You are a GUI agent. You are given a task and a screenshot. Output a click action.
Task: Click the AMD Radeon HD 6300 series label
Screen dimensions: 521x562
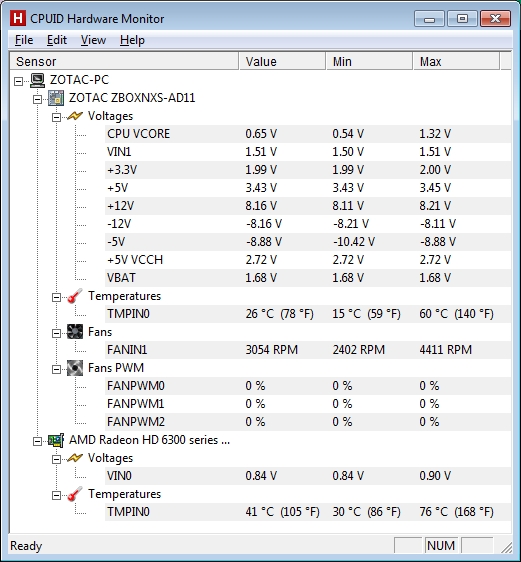pos(149,440)
